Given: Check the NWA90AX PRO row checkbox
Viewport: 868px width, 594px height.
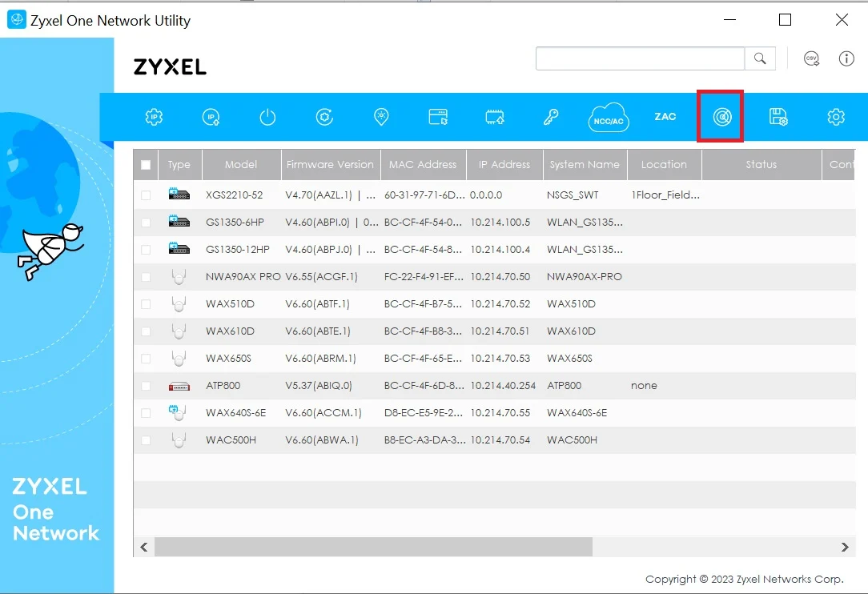Looking at the screenshot, I should (146, 276).
